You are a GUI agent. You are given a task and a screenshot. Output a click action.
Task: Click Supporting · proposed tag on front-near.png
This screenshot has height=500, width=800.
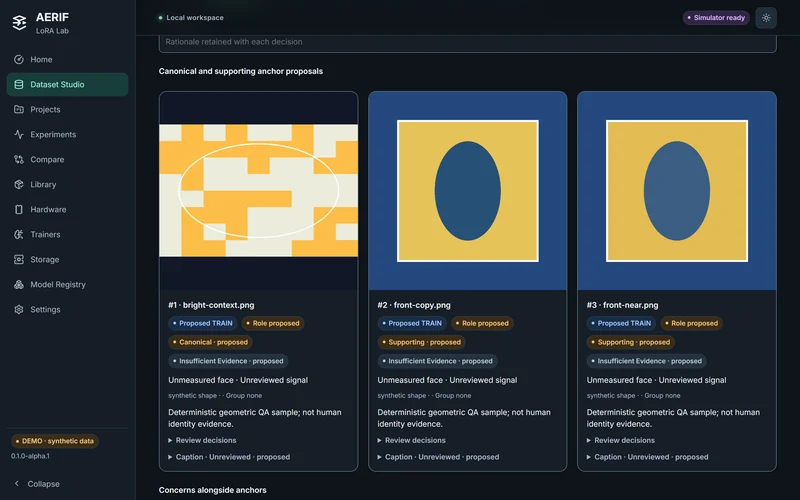(x=631, y=342)
